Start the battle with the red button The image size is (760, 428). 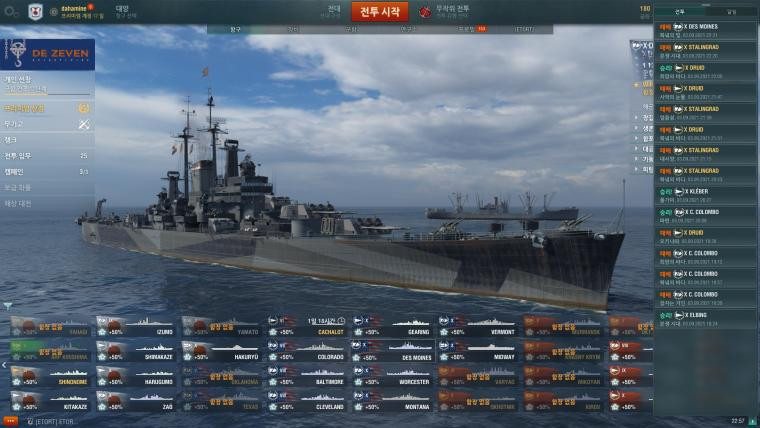[380, 12]
